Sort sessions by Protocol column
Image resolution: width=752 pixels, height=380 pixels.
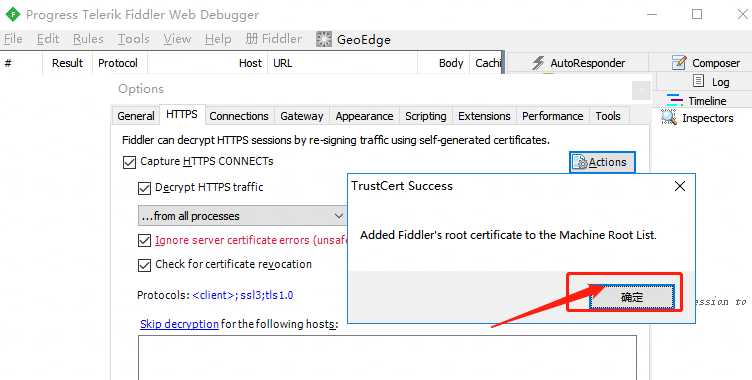tap(118, 63)
